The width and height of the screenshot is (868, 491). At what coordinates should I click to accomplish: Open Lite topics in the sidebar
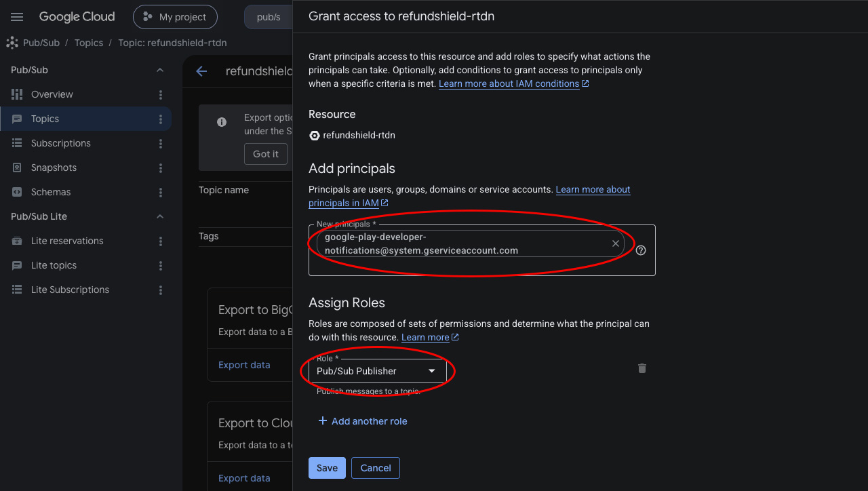click(x=85, y=265)
